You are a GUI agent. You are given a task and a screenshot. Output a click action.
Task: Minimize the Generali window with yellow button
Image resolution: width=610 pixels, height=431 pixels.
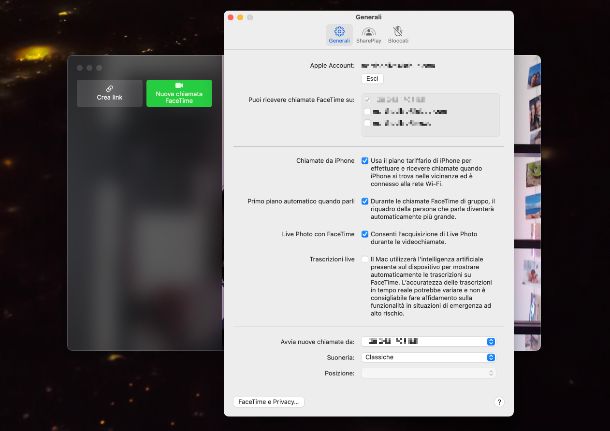click(240, 18)
